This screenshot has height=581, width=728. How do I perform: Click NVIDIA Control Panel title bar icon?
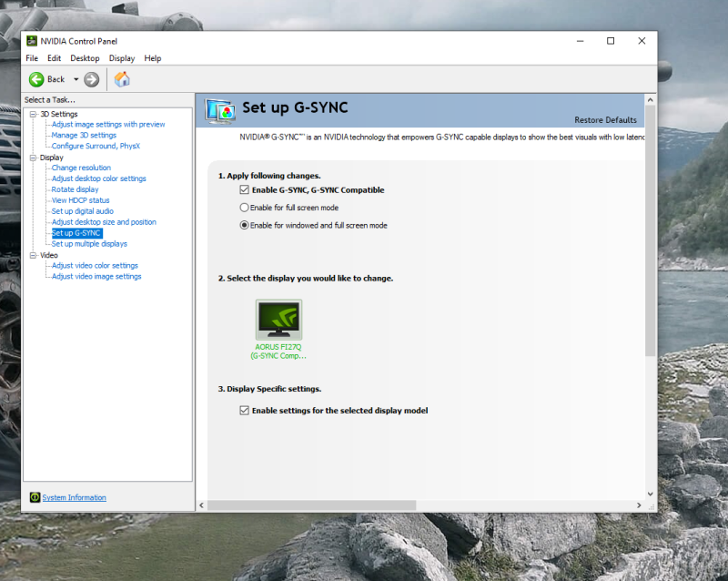[32, 41]
